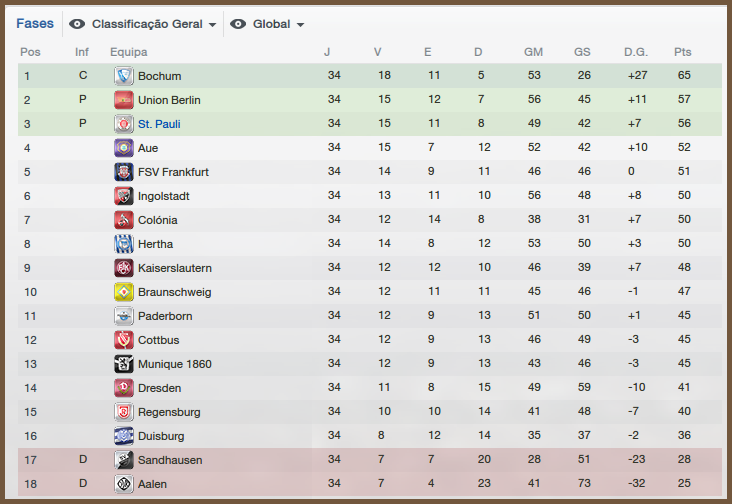Click the Bochum club badge icon
Viewport: 732px width, 504px height.
(x=124, y=76)
